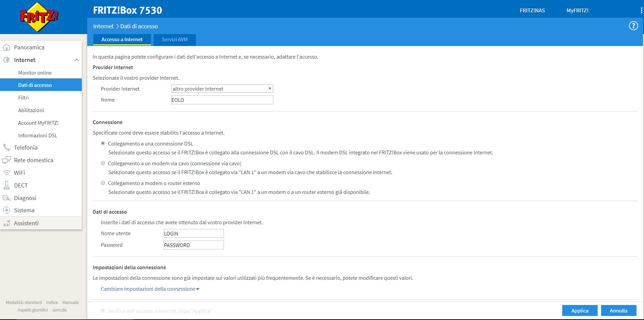The image size is (644, 320).
Task: Click the Password input field
Action: click(194, 245)
